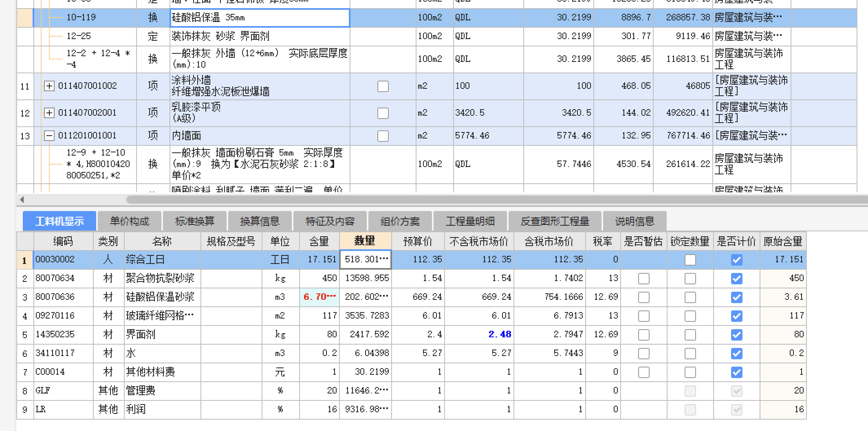Click the 不含税市场价 column header

479,242
